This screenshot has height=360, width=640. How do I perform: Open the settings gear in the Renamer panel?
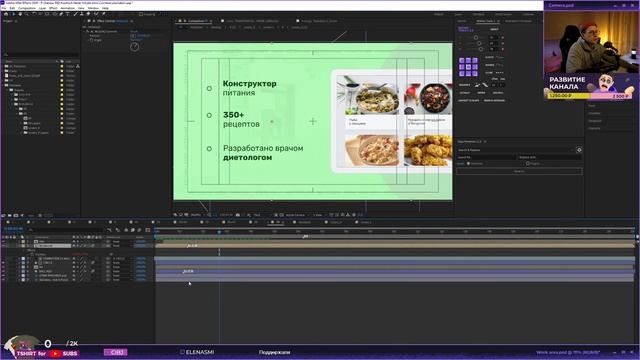click(579, 150)
